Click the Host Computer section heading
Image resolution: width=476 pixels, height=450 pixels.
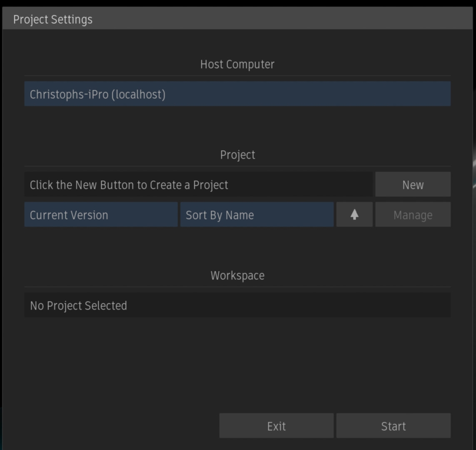tap(237, 64)
